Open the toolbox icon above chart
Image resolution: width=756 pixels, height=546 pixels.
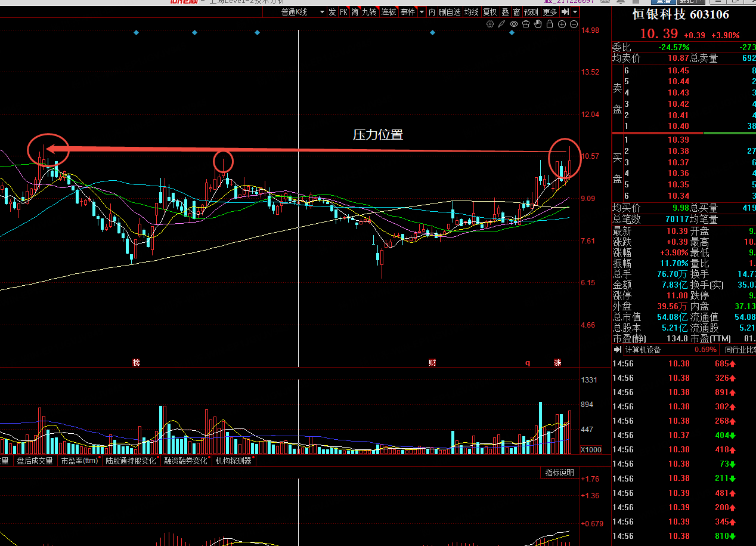(526, 24)
